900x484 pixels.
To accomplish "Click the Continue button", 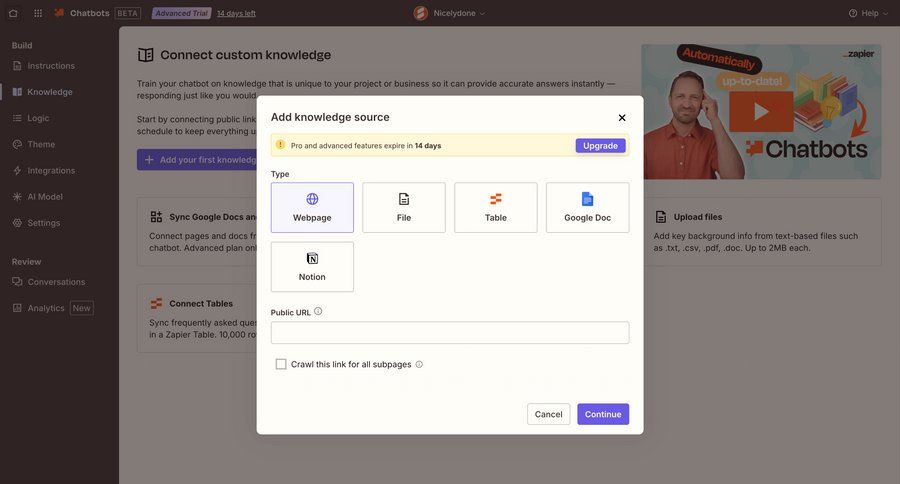I will [x=603, y=415].
